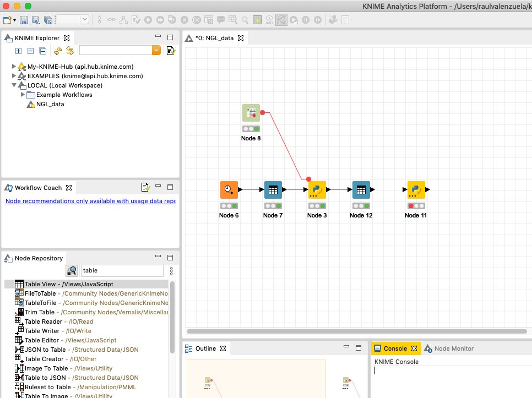532x398 pixels.
Task: Select FileToTable node in repository
Action: (91, 293)
